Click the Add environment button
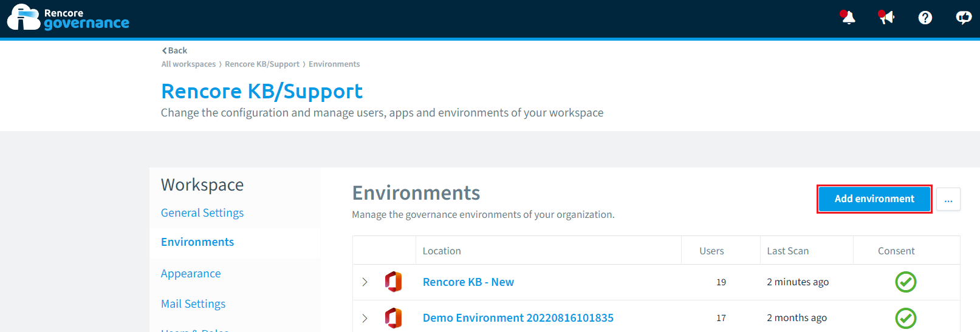This screenshot has width=980, height=332. [x=874, y=199]
